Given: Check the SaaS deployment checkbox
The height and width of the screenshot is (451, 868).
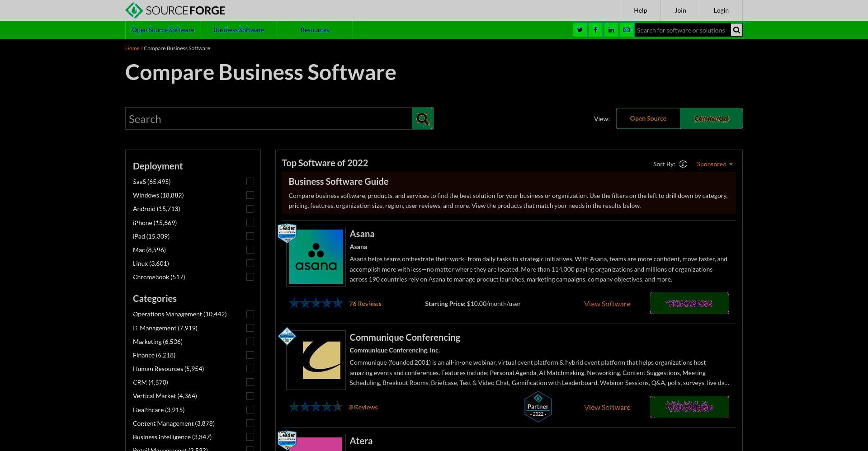Looking at the screenshot, I should (x=250, y=181).
